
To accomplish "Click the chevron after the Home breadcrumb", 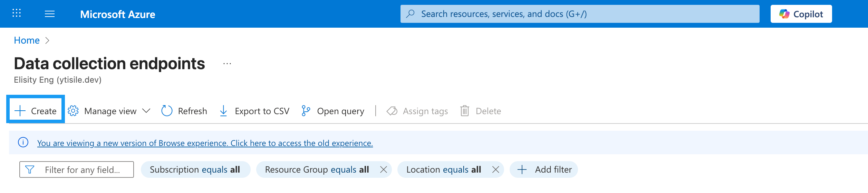I will [47, 40].
